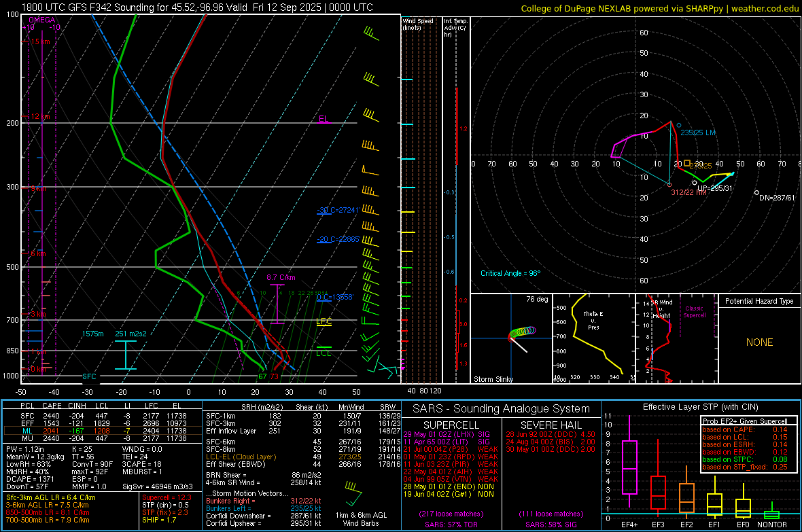Click the Eff Inflow Layer row
This screenshot has width=802, height=532.
(304, 431)
